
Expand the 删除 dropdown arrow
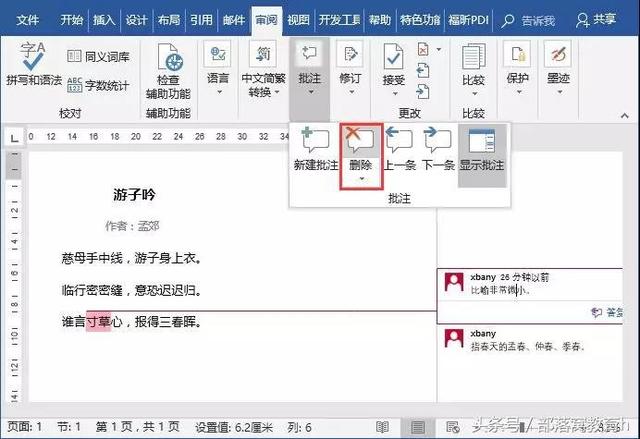pos(361,179)
